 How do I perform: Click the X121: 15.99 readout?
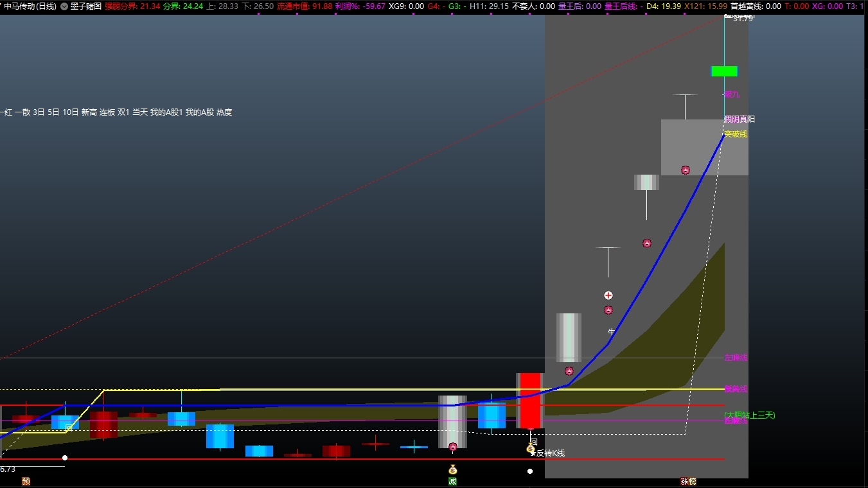coord(706,6)
